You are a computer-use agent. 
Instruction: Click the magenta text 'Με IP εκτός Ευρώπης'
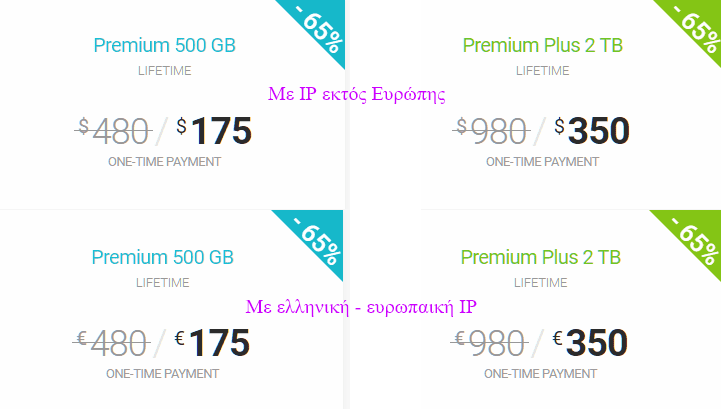pyautogui.click(x=357, y=94)
